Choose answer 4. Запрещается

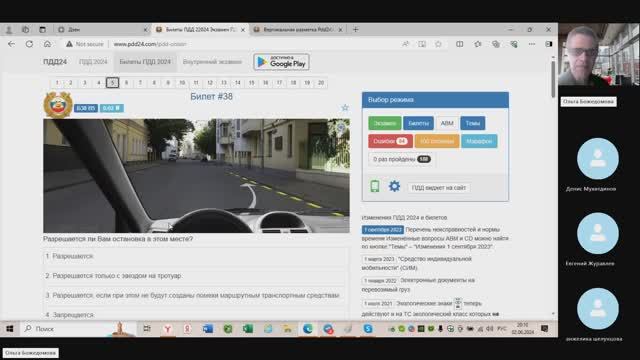(x=196, y=315)
